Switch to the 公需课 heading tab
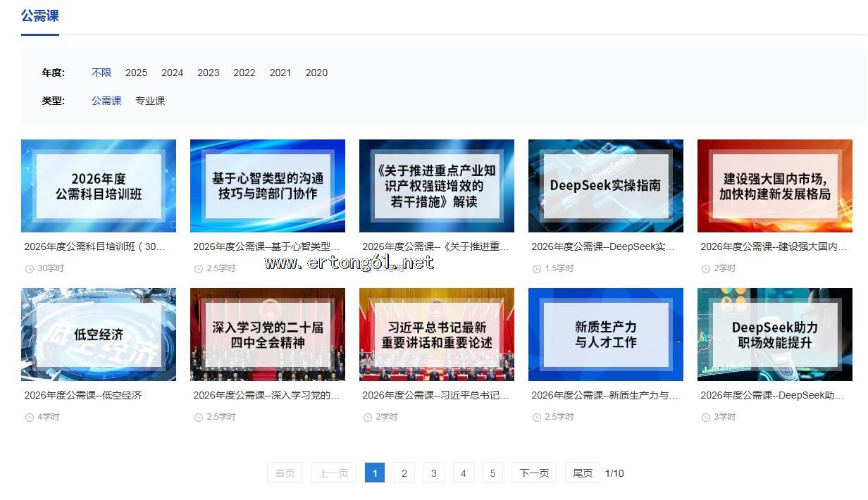The image size is (868, 500). click(x=40, y=15)
